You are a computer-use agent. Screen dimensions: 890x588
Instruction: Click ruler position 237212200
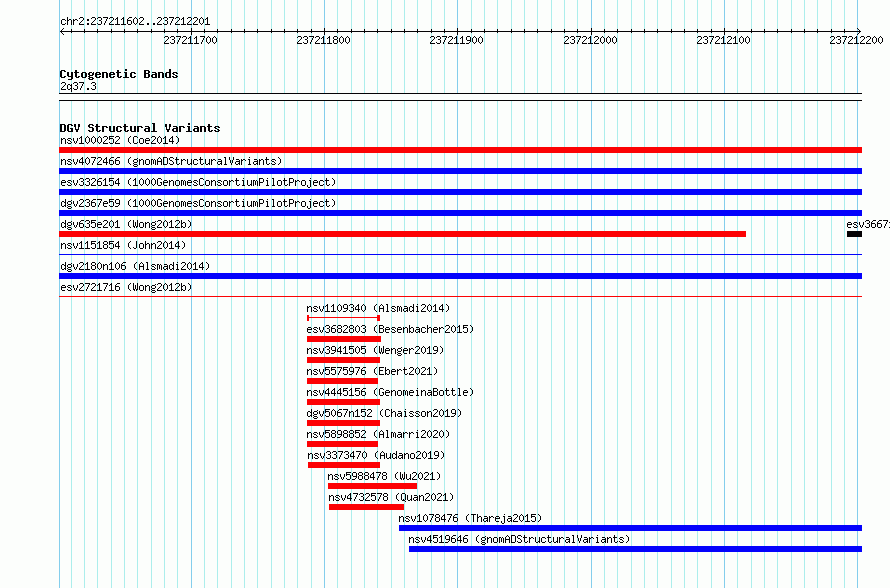click(x=857, y=40)
